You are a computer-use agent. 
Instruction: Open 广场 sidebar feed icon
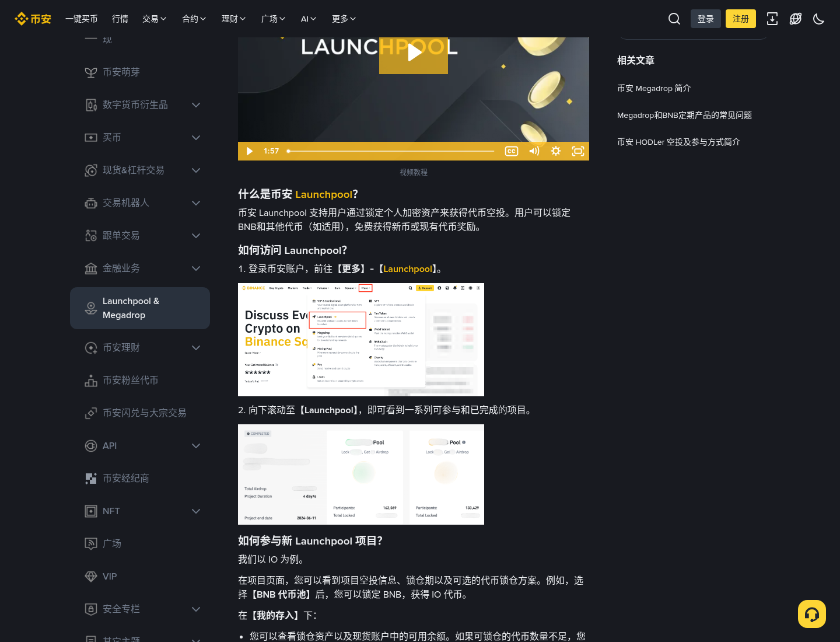click(91, 544)
